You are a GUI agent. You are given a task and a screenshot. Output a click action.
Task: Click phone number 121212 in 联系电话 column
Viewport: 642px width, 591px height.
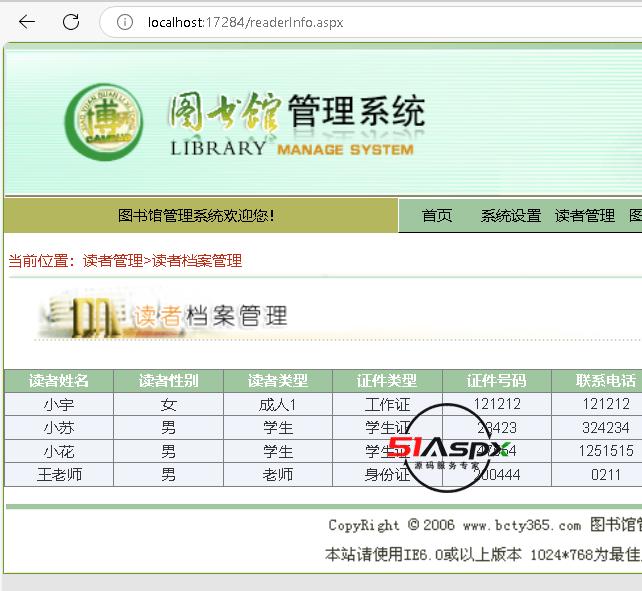coord(606,404)
